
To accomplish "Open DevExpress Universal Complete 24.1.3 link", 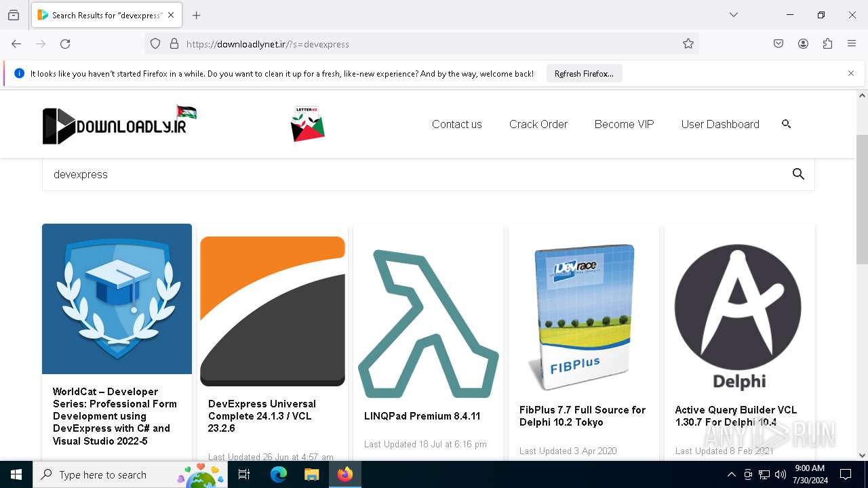I will click(262, 416).
